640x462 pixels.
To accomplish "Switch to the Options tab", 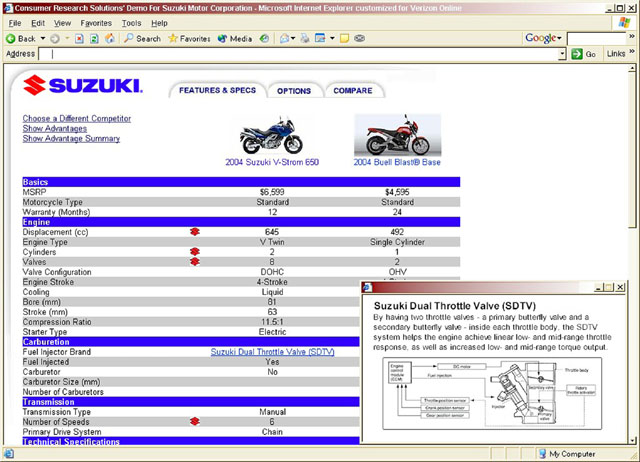I will click(294, 91).
